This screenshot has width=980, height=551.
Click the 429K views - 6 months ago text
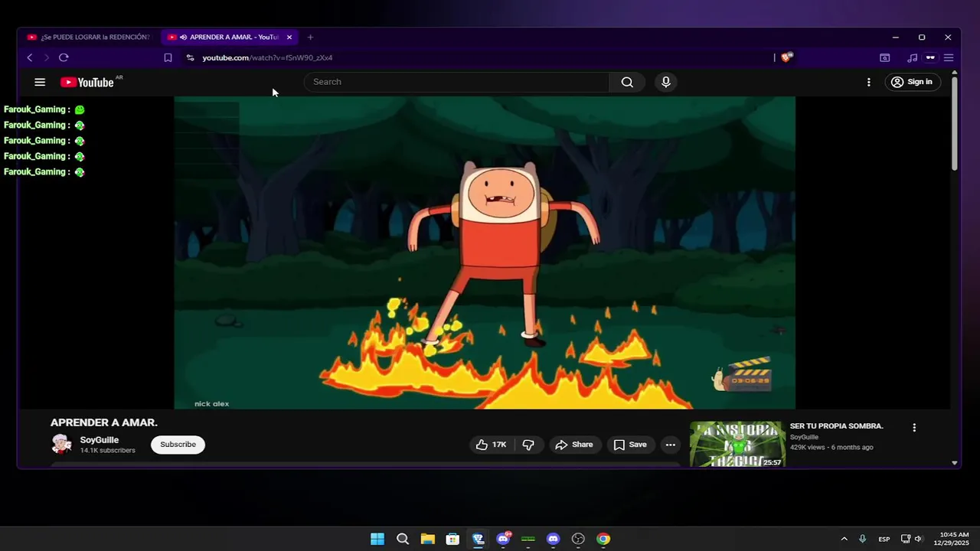(x=831, y=447)
